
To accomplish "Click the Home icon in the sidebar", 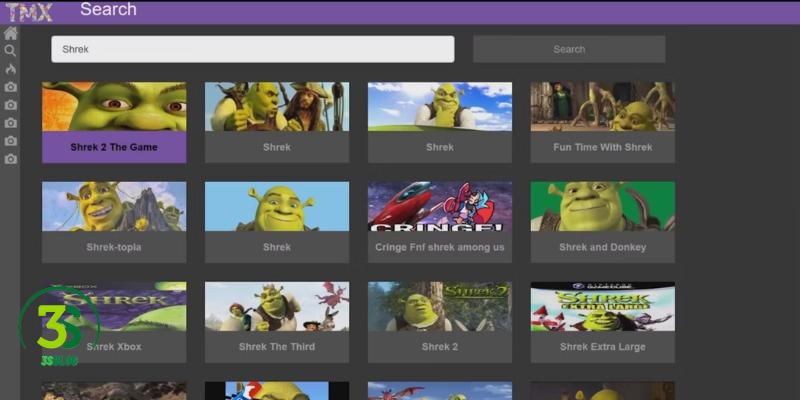I will click(10, 33).
